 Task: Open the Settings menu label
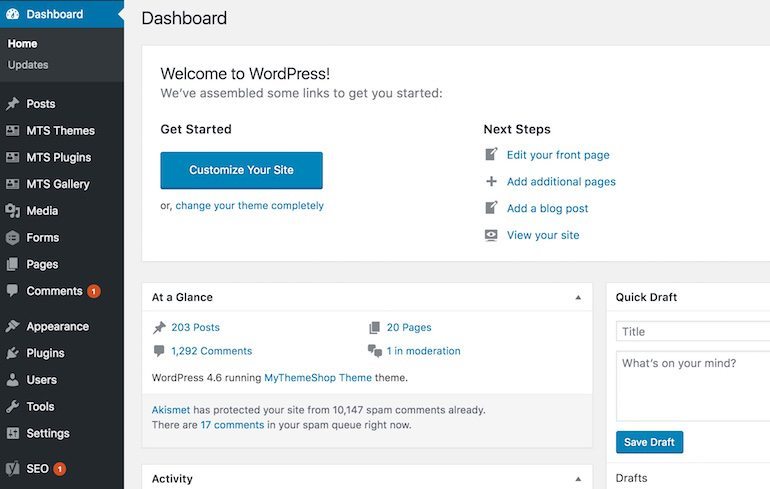tap(48, 434)
